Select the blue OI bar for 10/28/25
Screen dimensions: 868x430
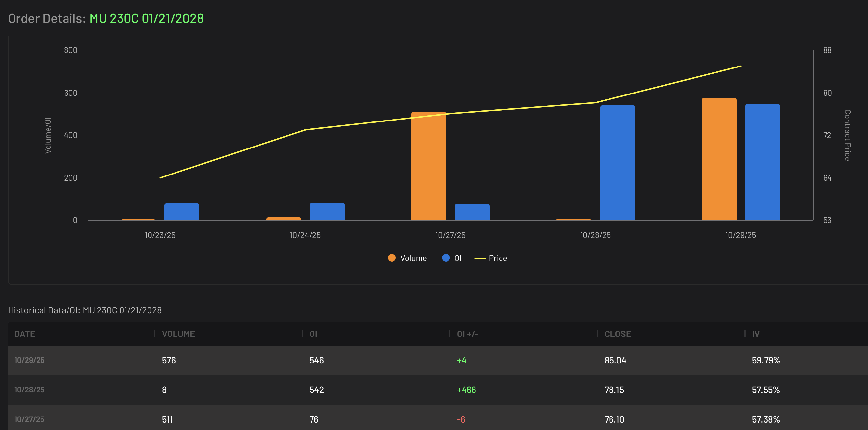click(618, 163)
